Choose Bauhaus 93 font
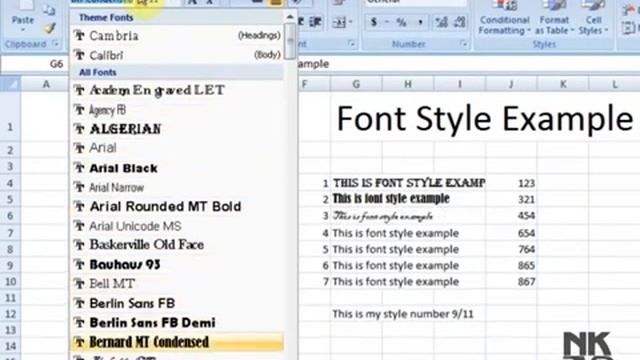 coord(177,264)
